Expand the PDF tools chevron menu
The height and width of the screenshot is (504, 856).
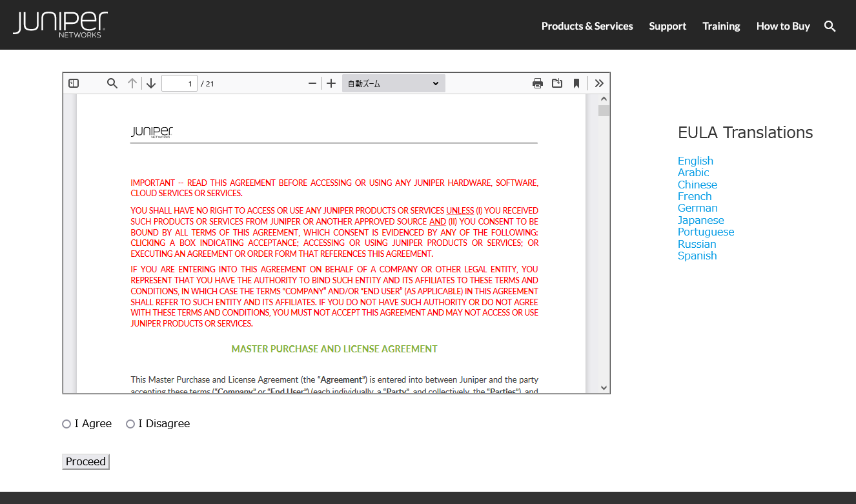tap(599, 83)
